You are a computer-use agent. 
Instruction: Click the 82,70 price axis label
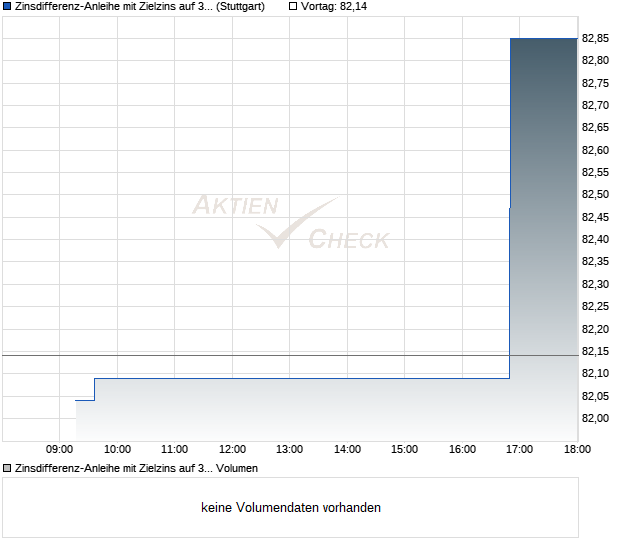tap(595, 105)
